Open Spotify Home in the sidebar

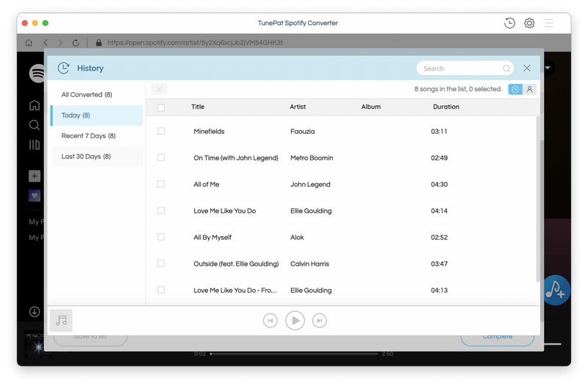(x=35, y=105)
